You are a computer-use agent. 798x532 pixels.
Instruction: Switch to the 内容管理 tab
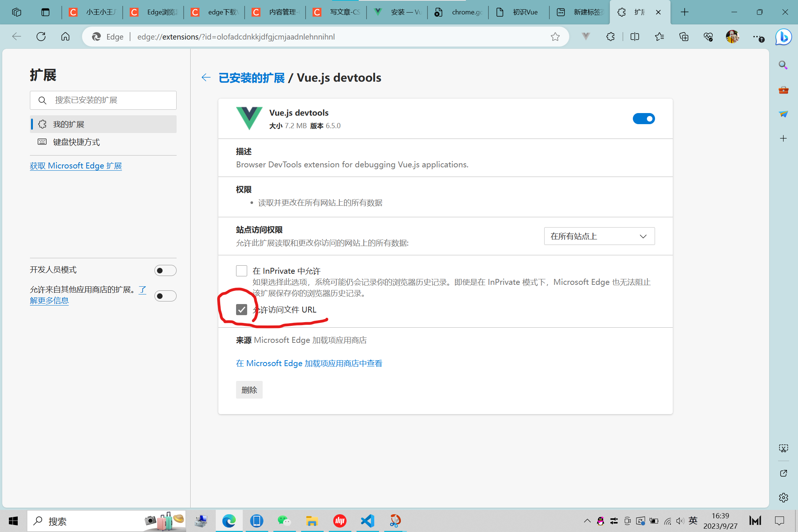274,12
